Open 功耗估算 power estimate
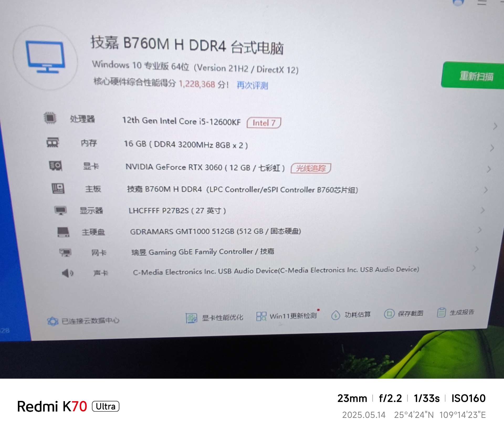 351,315
